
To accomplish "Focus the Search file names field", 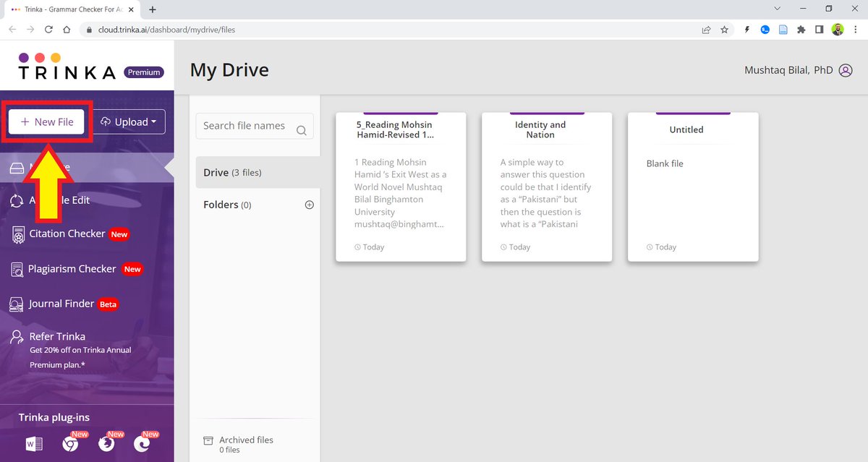I will tap(255, 126).
